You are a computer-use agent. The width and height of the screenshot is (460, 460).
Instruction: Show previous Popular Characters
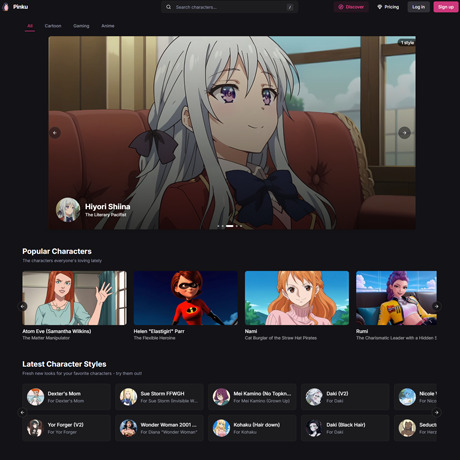click(x=23, y=306)
